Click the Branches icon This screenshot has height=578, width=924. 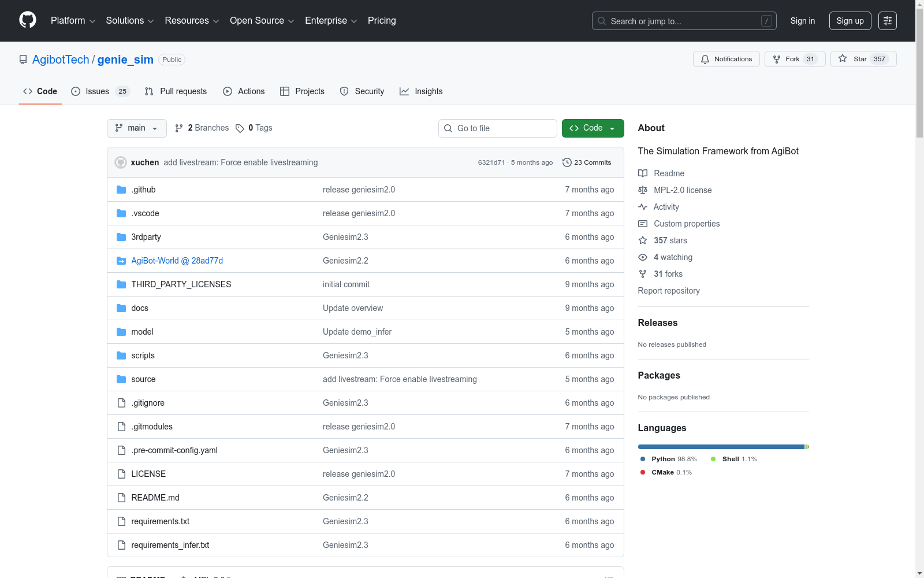coord(179,128)
